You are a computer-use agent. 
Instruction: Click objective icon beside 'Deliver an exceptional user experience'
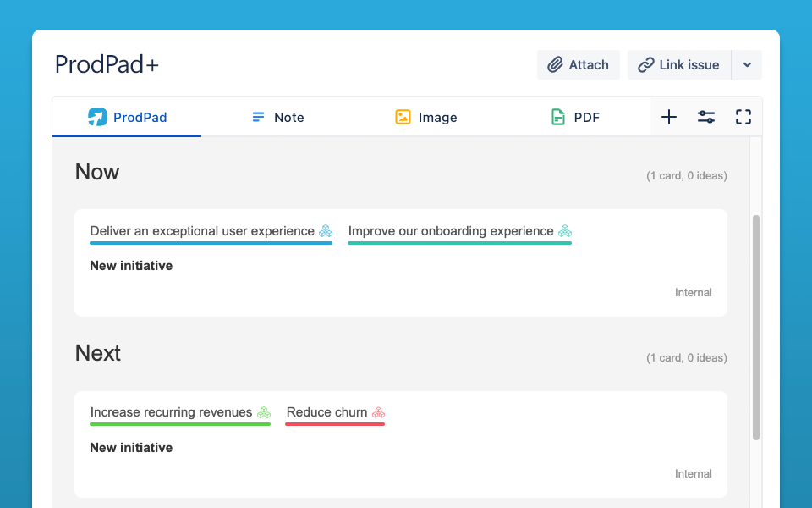click(326, 230)
